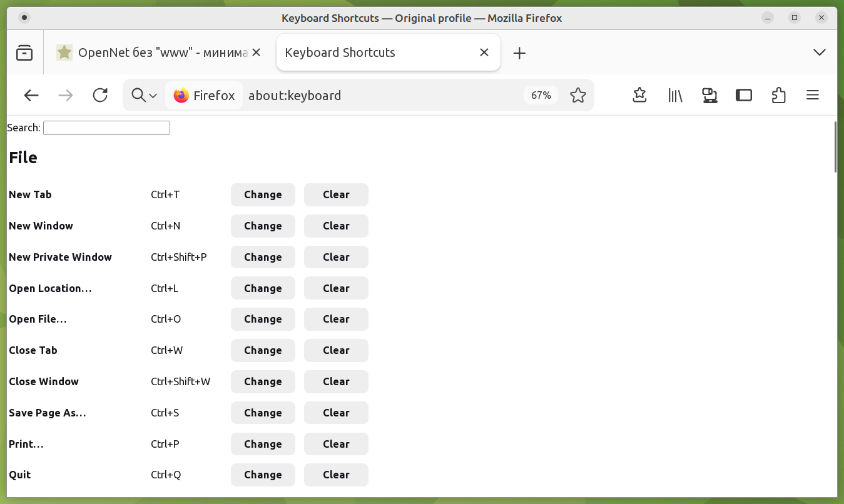
Task: Open the hamburger application menu
Action: (812, 95)
